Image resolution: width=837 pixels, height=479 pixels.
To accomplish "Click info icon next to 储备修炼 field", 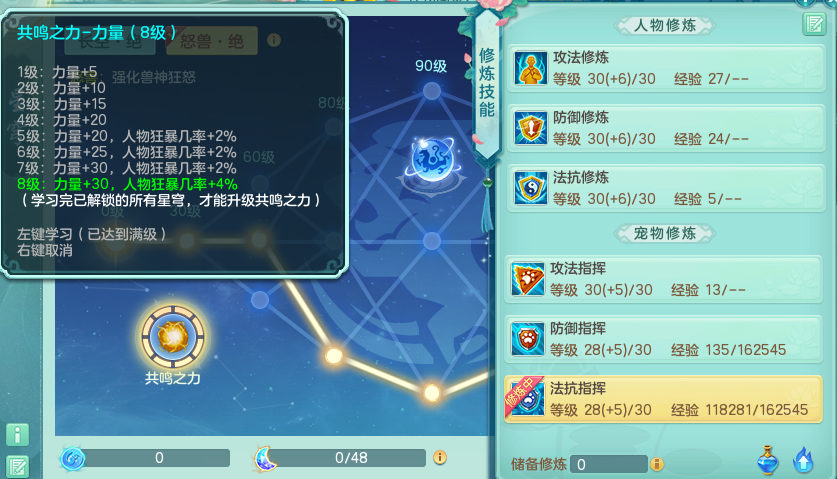I will point(657,464).
